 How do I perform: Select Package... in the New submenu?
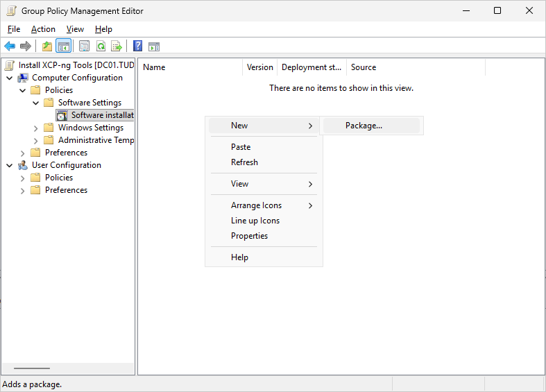pyautogui.click(x=371, y=126)
